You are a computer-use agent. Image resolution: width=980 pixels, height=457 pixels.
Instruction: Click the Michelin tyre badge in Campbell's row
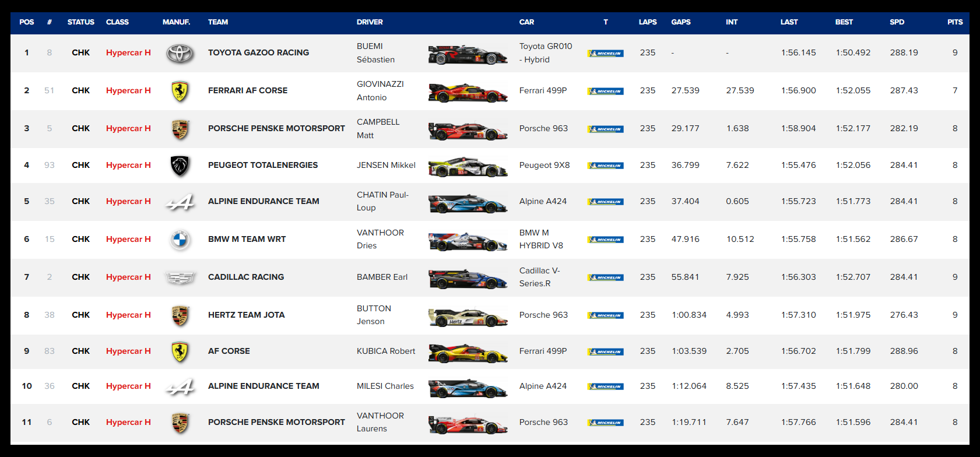606,129
